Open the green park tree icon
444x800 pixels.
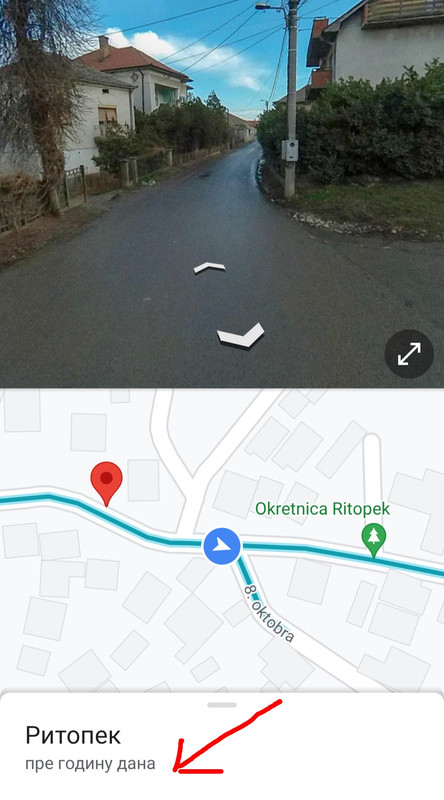click(x=374, y=540)
